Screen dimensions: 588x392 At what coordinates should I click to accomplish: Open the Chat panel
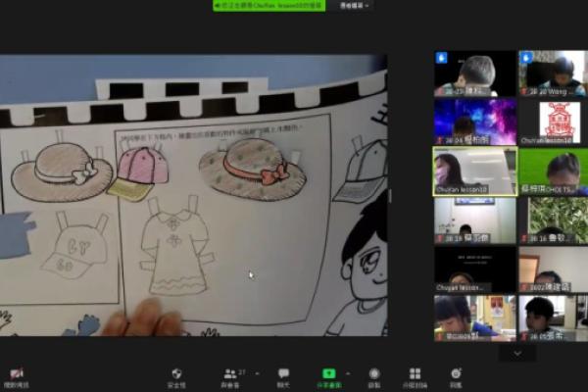pos(283,372)
